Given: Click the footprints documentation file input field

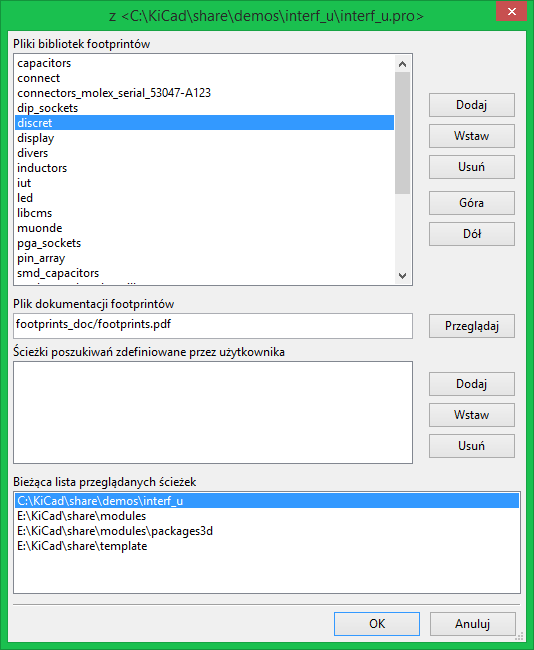Looking at the screenshot, I should 213,326.
